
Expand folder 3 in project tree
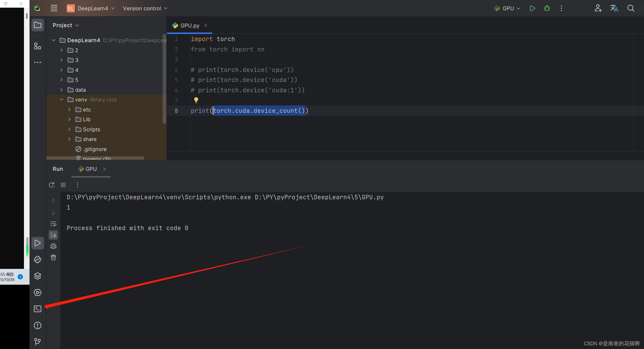[61, 60]
